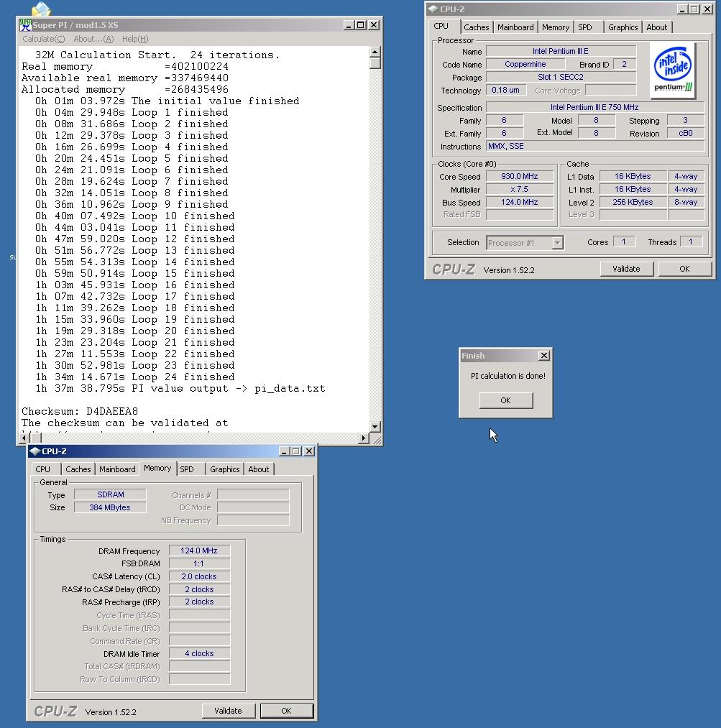The image size is (721, 728).
Task: Click the Super PI application icon in title bar
Action: [25, 25]
